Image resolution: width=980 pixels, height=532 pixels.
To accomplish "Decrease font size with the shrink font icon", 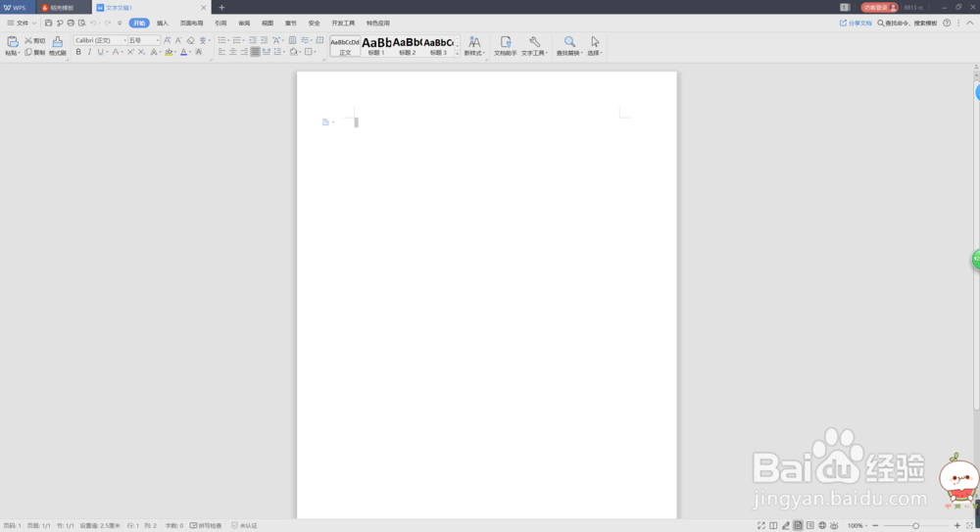I will tap(178, 40).
